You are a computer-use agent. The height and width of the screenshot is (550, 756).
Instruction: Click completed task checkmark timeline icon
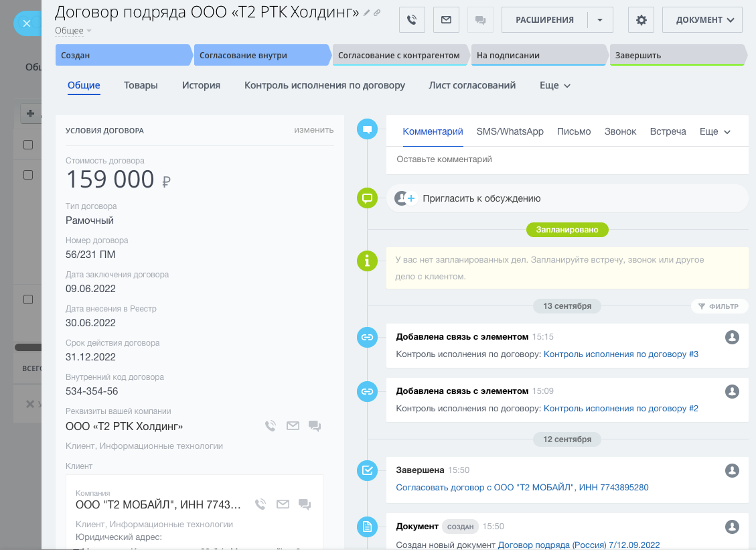[367, 470]
